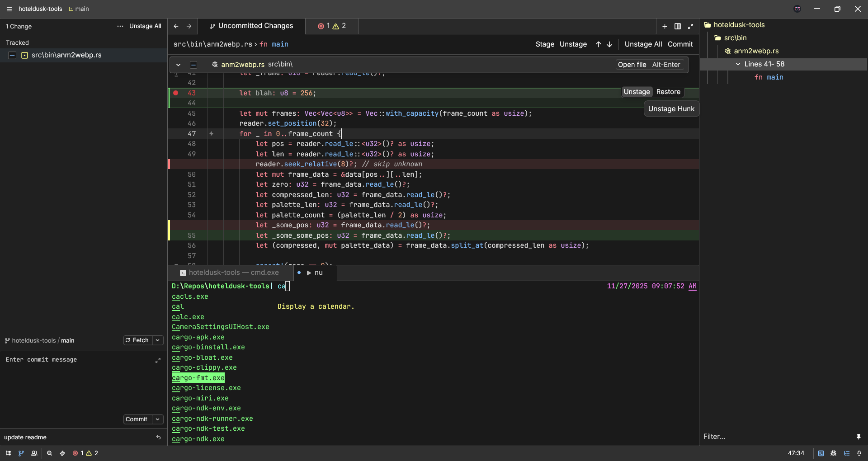Toggle staged box in anm2webp.rs diff header
868x461 pixels.
coord(193,65)
